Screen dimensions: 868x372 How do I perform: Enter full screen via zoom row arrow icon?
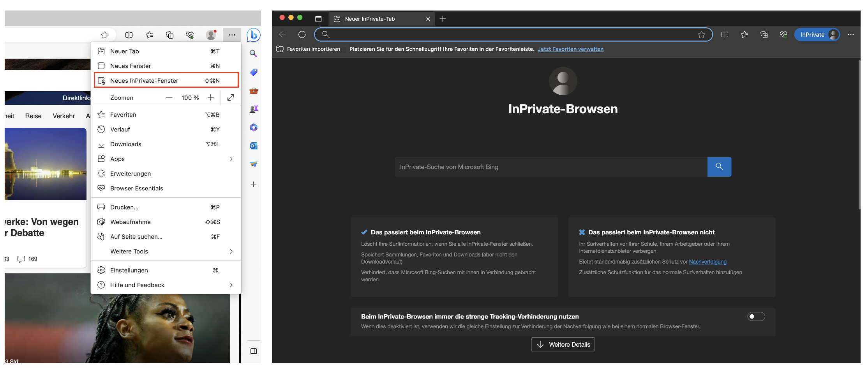(231, 97)
